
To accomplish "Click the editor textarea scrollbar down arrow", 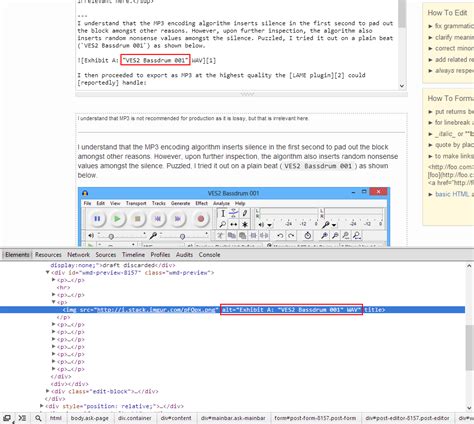I will coord(402,86).
